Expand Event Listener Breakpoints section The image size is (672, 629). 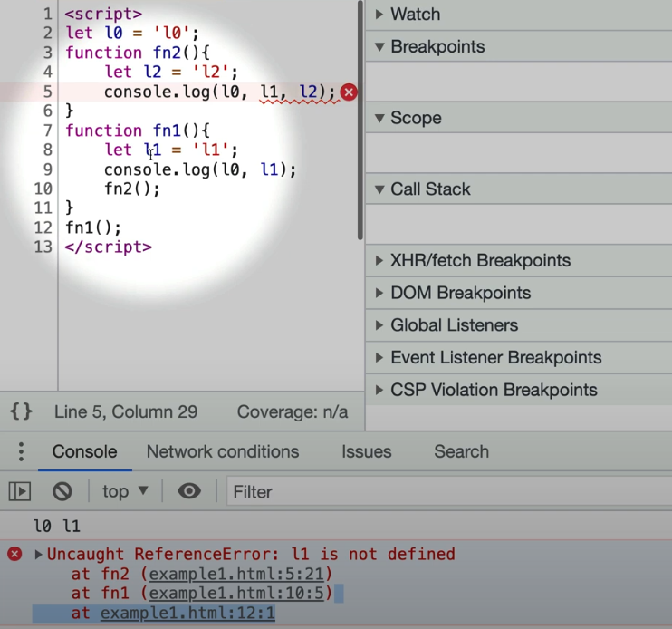(x=519, y=358)
